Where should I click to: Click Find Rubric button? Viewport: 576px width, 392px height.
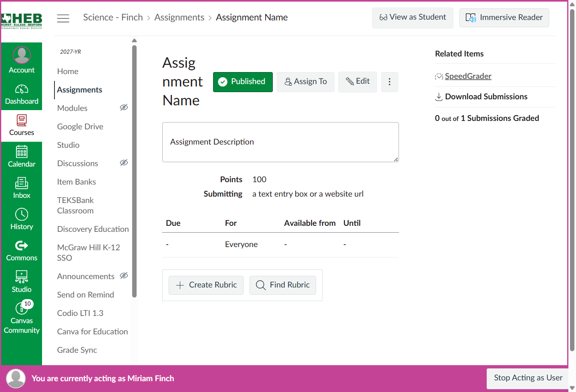coord(283,285)
